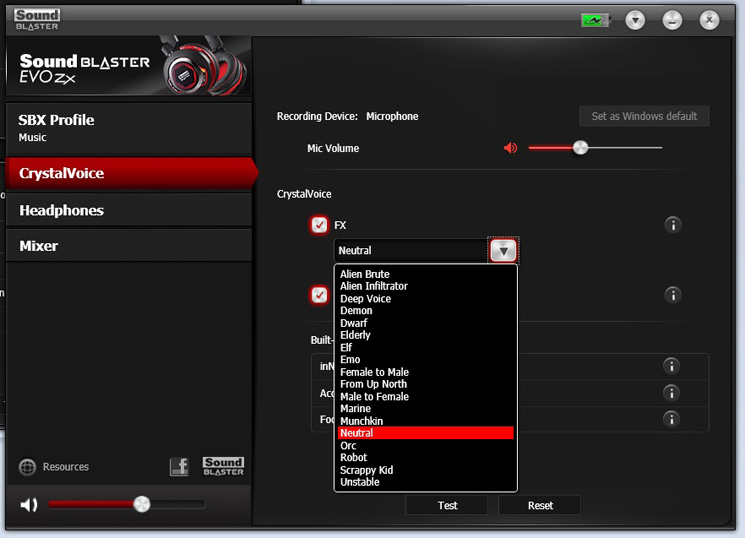745x538 pixels.
Task: Show info for second CrystalVoice checkbox
Action: click(x=673, y=295)
